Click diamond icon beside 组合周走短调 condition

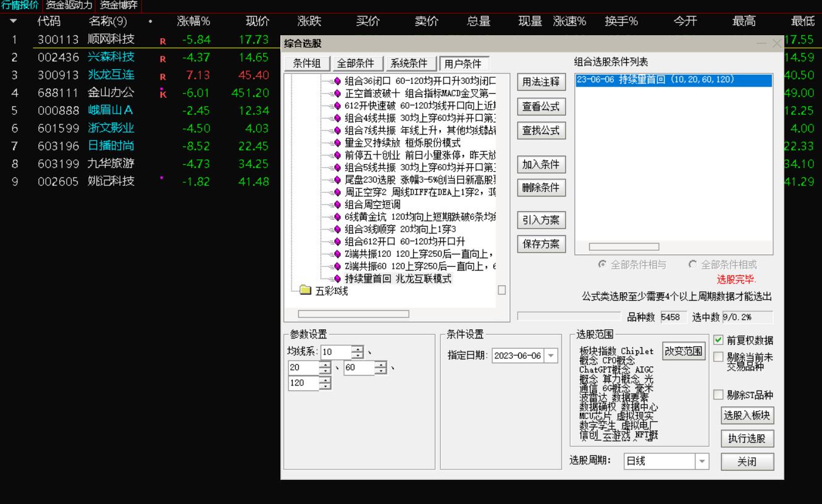pos(337,204)
